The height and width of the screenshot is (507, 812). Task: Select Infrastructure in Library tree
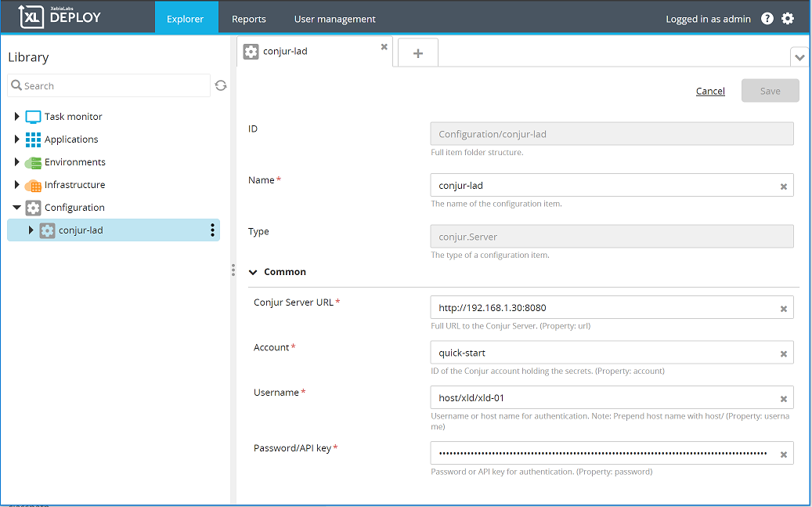point(74,185)
